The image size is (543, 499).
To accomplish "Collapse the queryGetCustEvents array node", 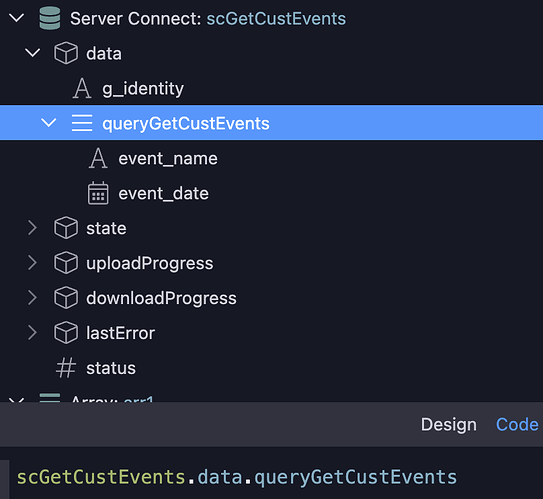I will point(49,122).
